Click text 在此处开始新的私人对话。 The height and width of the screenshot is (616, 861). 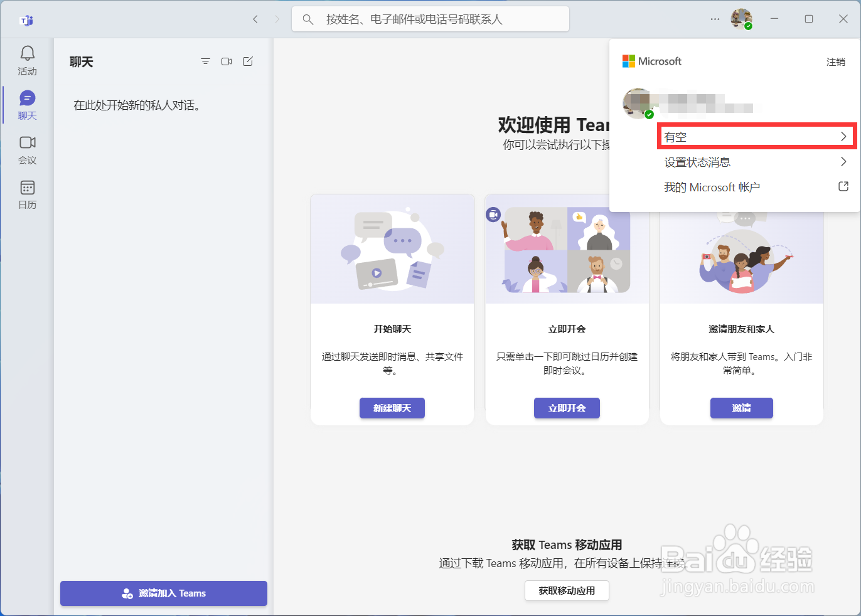click(137, 105)
